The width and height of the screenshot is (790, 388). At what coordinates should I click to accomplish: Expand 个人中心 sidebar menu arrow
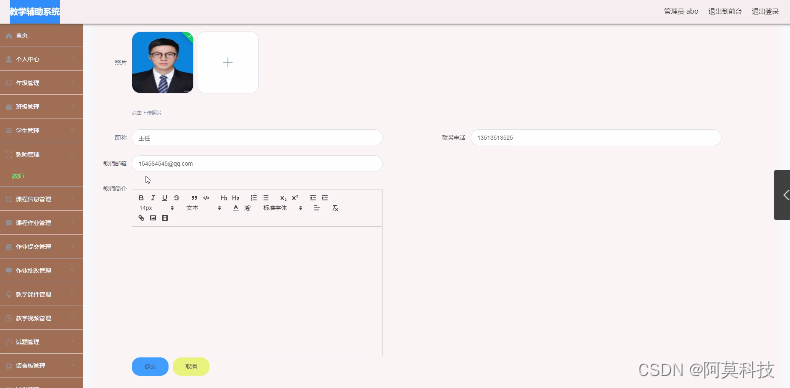point(73,59)
